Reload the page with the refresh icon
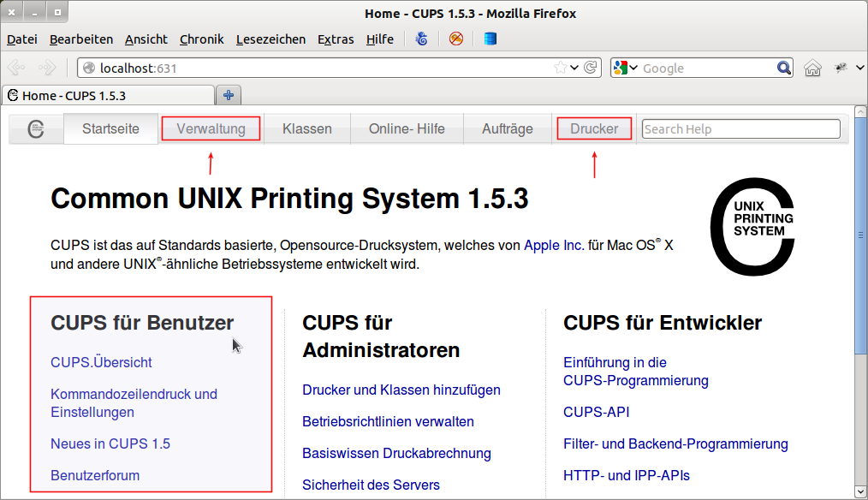The image size is (868, 500). click(x=590, y=68)
